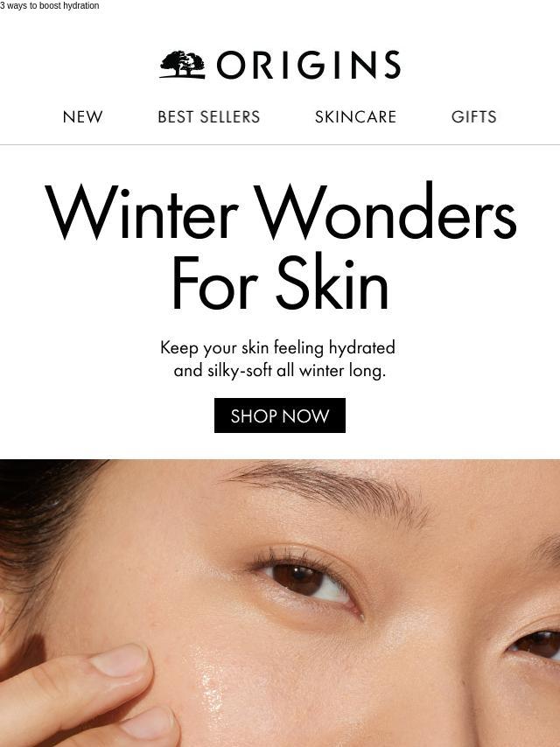560x747 pixels.
Task: Click 'and silky-soft all winter long' line
Action: pos(280,370)
